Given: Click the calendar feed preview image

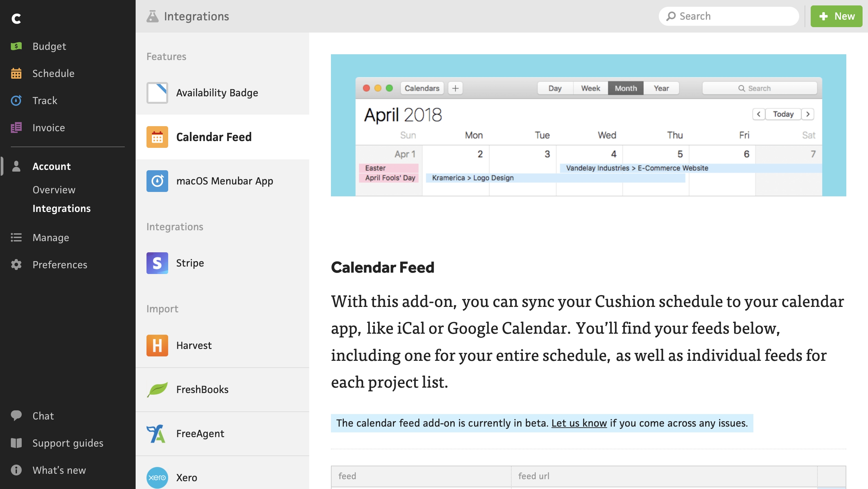Looking at the screenshot, I should [x=588, y=125].
